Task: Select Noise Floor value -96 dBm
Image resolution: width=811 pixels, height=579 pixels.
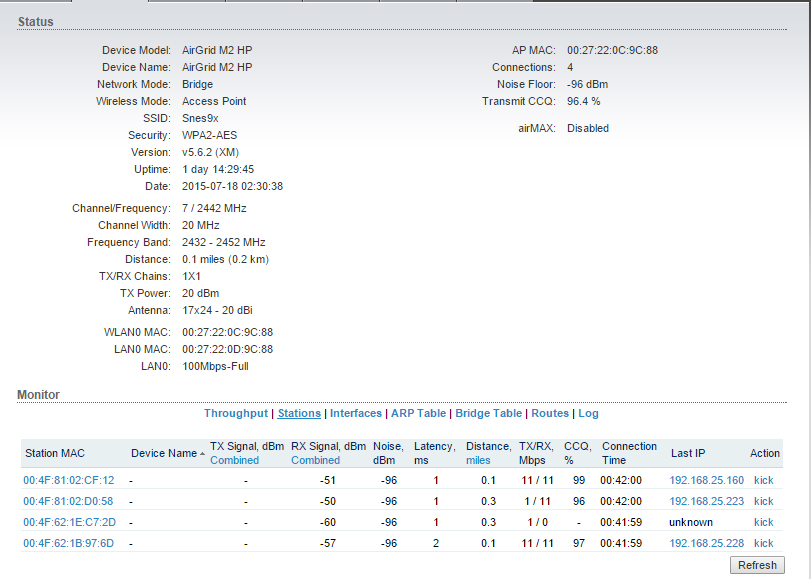Action: pyautogui.click(x=588, y=84)
